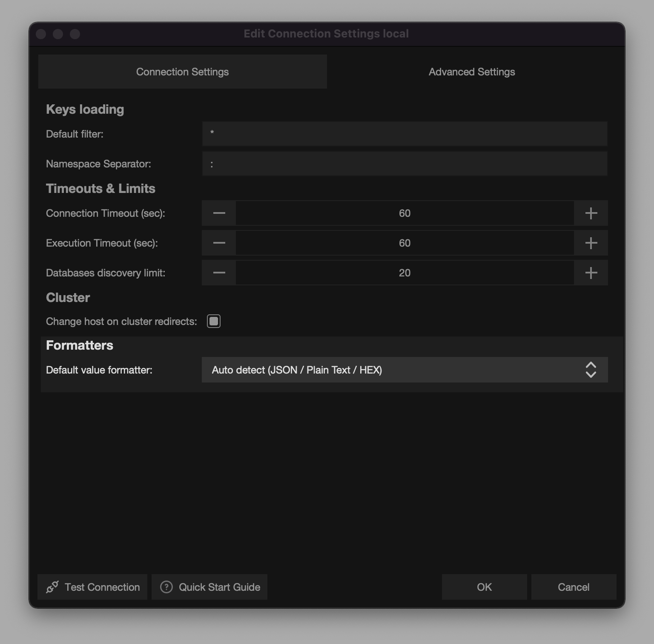Increase the Databases discovery limit
Image resolution: width=654 pixels, height=644 pixels.
coord(591,273)
